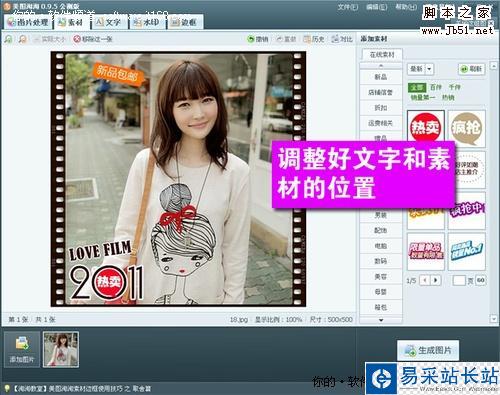The image size is (500, 395).
Task: Click the category list down arrow
Action: click(x=381, y=320)
